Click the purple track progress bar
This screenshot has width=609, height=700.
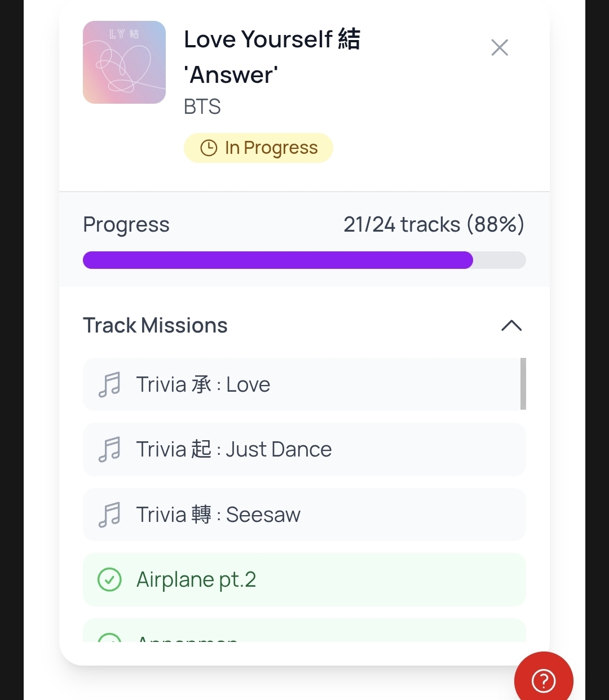(x=277, y=260)
